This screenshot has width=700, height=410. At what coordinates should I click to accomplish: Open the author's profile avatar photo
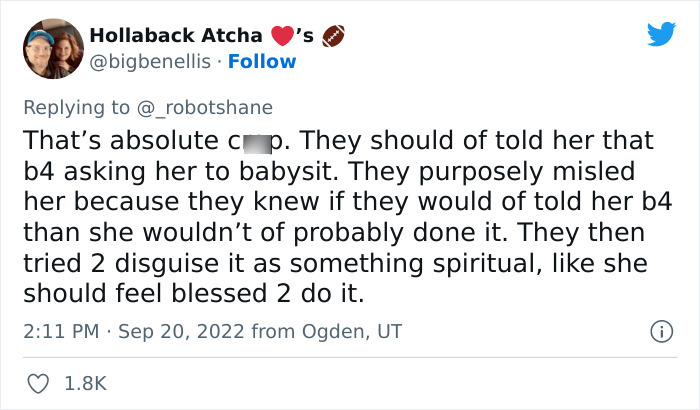click(52, 49)
